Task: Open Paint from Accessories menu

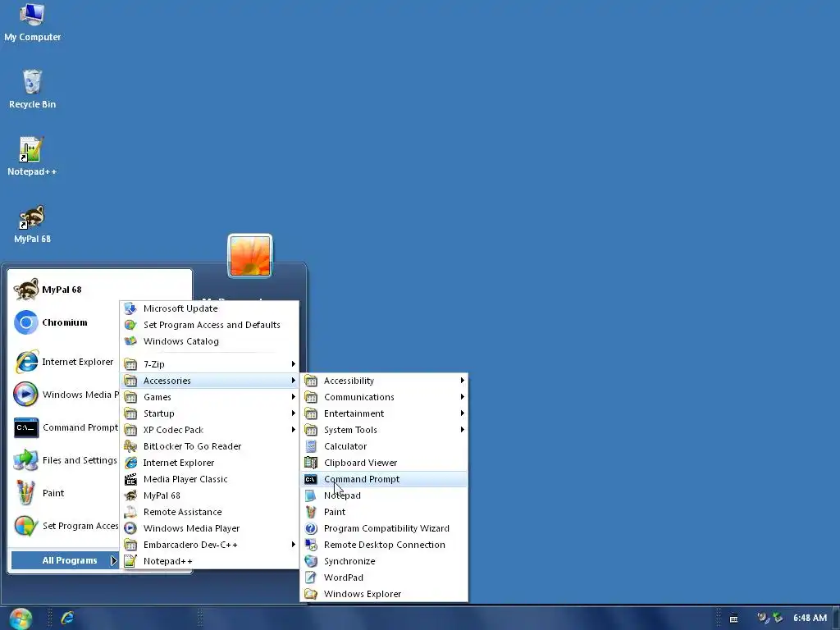Action: [384, 512]
